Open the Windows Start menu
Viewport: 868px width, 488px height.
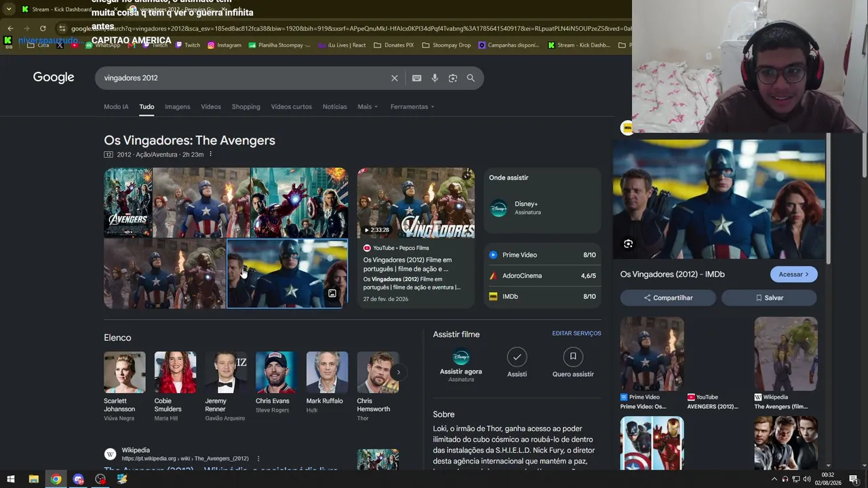10,479
